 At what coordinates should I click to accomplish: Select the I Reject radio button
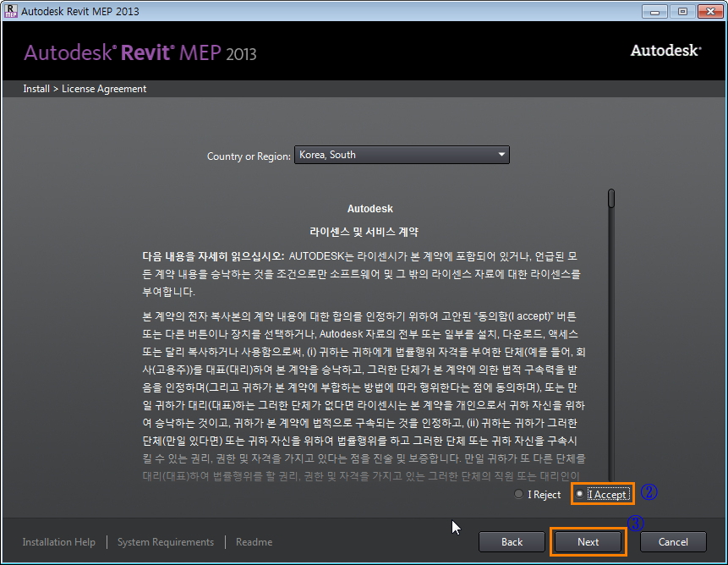click(519, 495)
